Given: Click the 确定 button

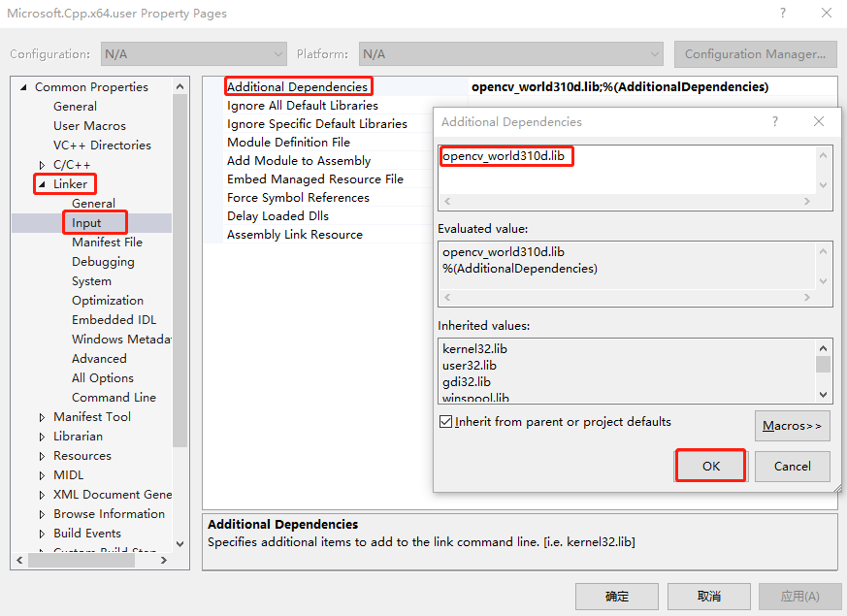Looking at the screenshot, I should [x=617, y=597].
